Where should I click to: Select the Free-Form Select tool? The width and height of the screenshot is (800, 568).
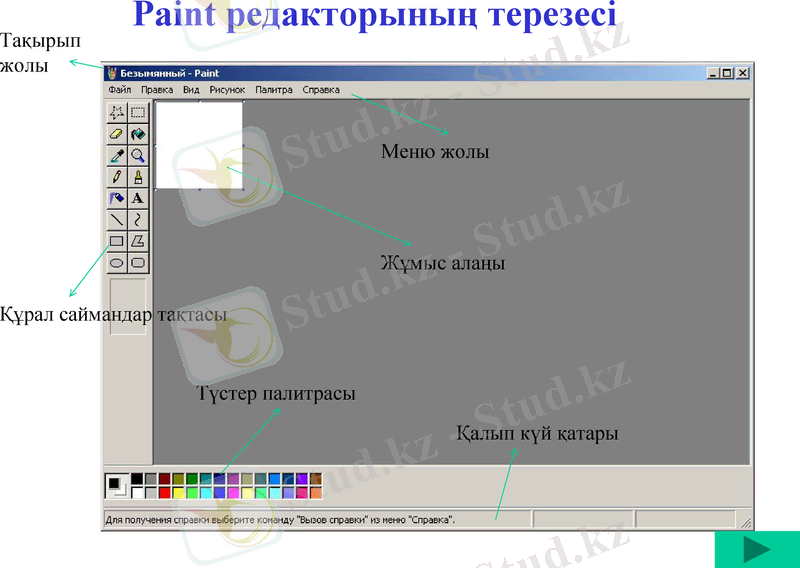pos(117,112)
